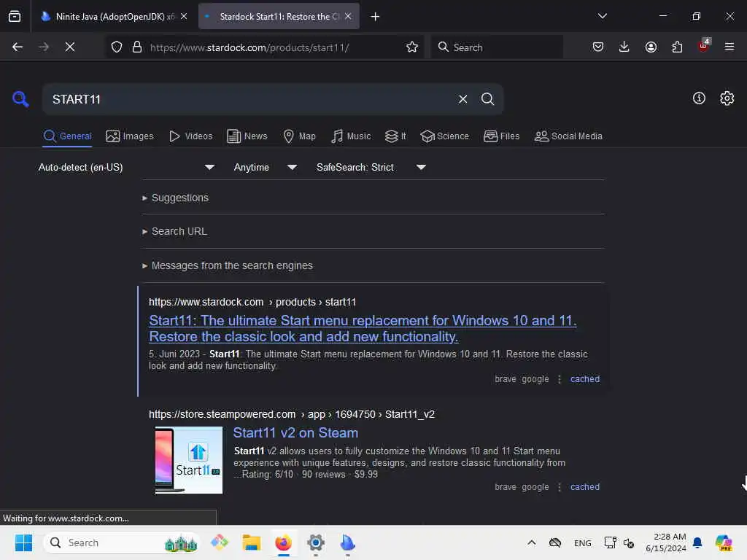Go back with the browser arrow
The height and width of the screenshot is (560, 747).
(x=18, y=47)
